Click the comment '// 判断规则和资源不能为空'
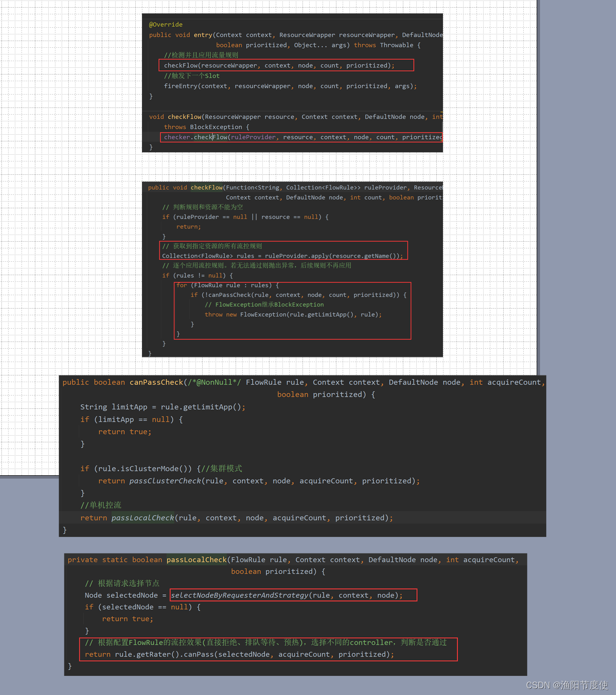This screenshot has width=616, height=695. tap(203, 207)
